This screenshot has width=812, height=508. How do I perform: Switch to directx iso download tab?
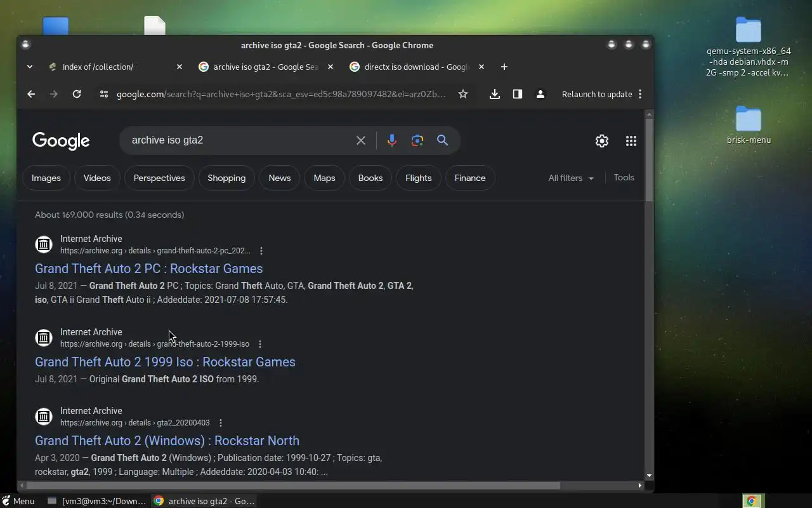(x=416, y=67)
